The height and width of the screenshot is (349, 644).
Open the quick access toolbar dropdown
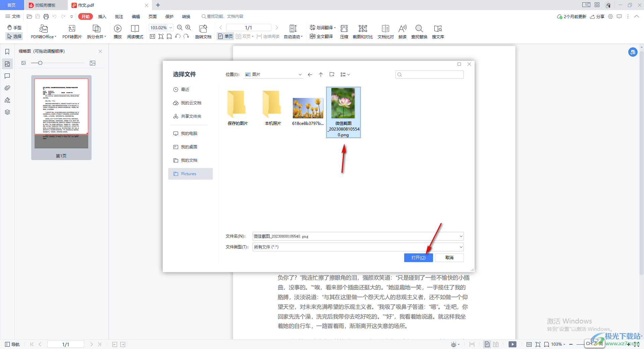71,16
